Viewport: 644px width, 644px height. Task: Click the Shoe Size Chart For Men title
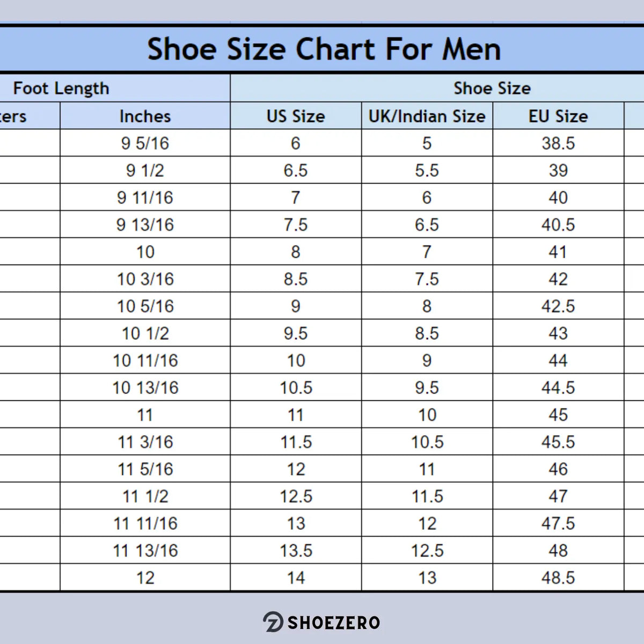click(x=324, y=49)
